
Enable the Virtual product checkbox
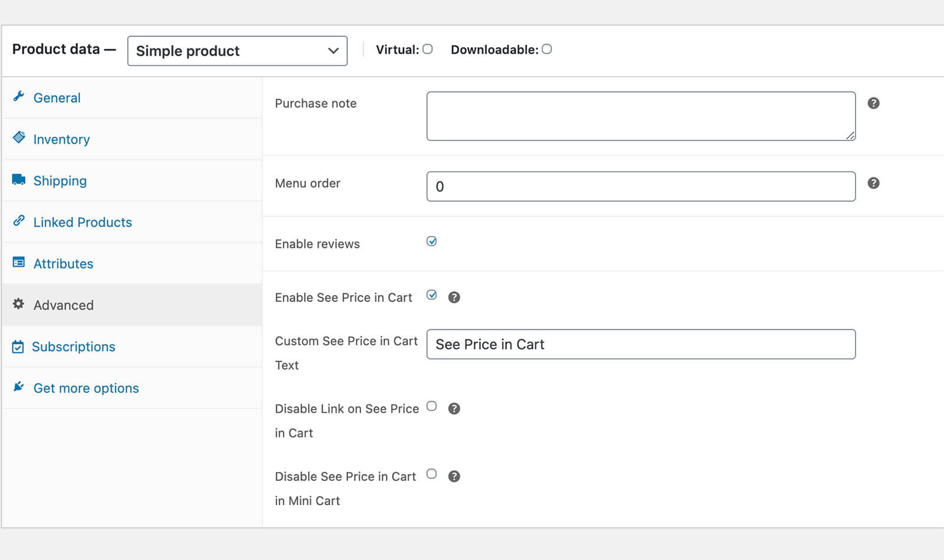point(428,49)
